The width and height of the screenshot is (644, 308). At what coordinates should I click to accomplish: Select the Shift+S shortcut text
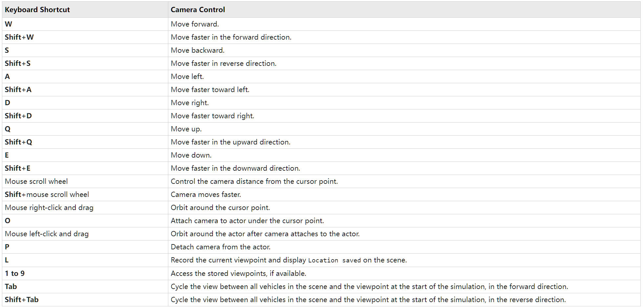tap(18, 64)
